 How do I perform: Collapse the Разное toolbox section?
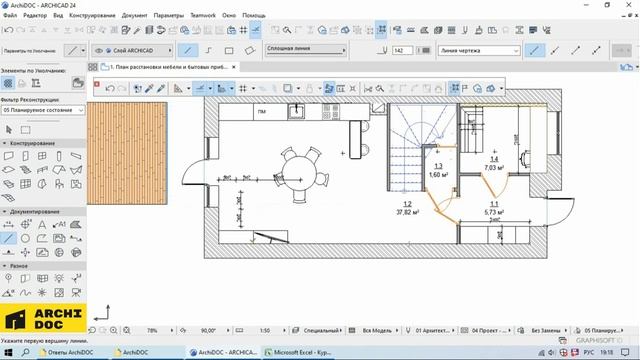(4, 266)
